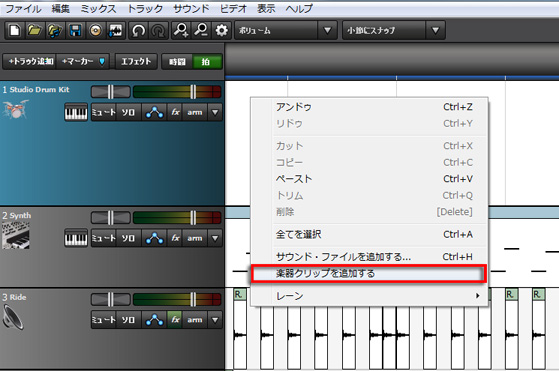Adjust Studio Drum Kit pan slider
This screenshot has height=371, width=559.
(x=111, y=92)
